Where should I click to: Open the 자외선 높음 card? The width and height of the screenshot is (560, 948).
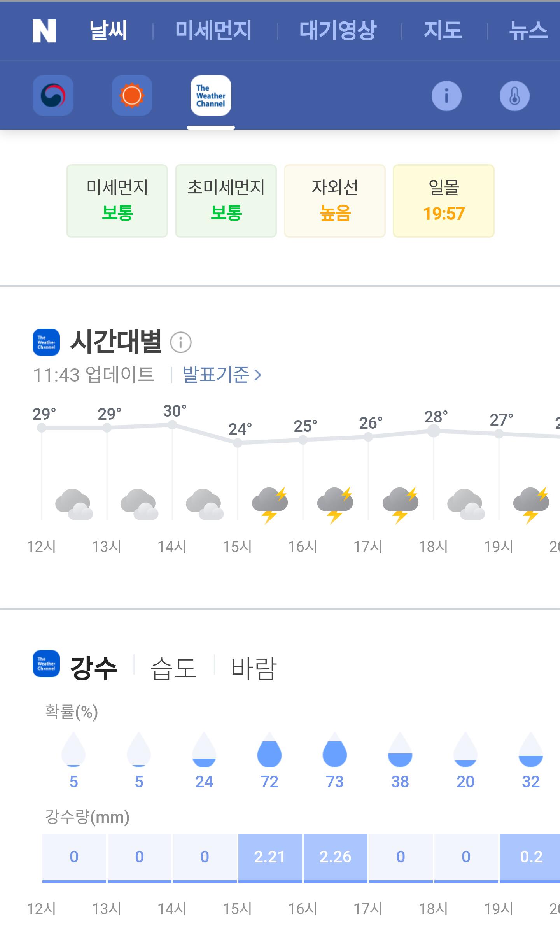coord(335,201)
